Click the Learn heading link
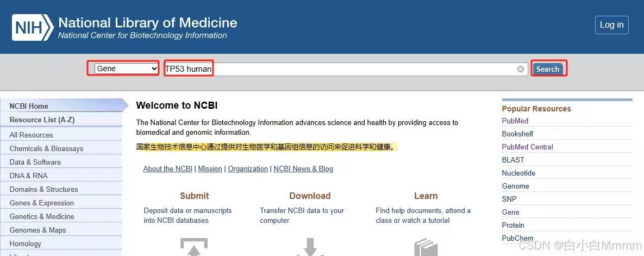The height and width of the screenshot is (256, 644). point(426,196)
